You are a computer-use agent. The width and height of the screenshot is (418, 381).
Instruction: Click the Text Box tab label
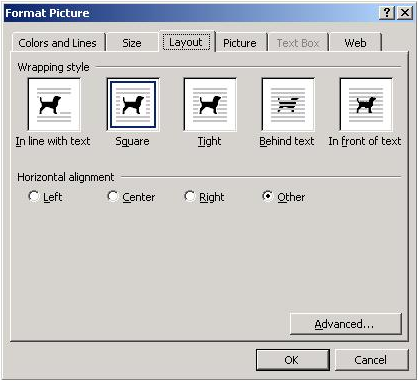[298, 43]
